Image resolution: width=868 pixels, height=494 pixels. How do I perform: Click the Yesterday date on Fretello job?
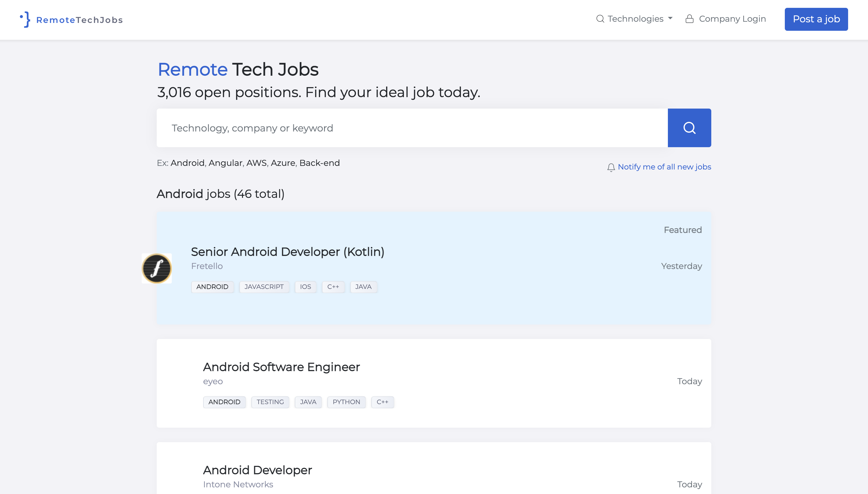pos(681,266)
